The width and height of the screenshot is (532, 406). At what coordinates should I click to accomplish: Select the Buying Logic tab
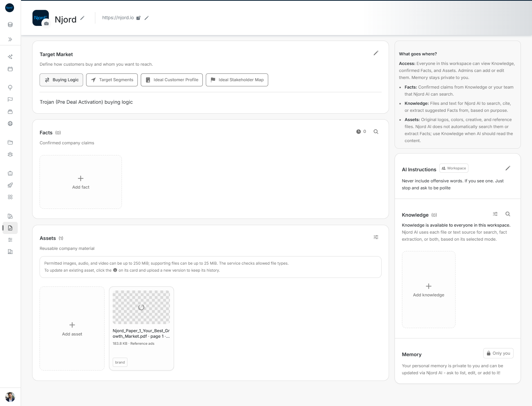tap(61, 80)
